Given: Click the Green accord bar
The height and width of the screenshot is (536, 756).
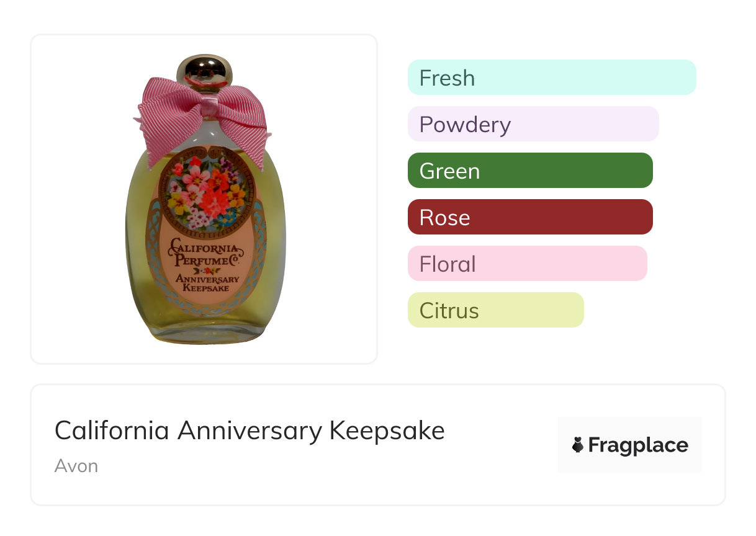Looking at the screenshot, I should click(529, 171).
